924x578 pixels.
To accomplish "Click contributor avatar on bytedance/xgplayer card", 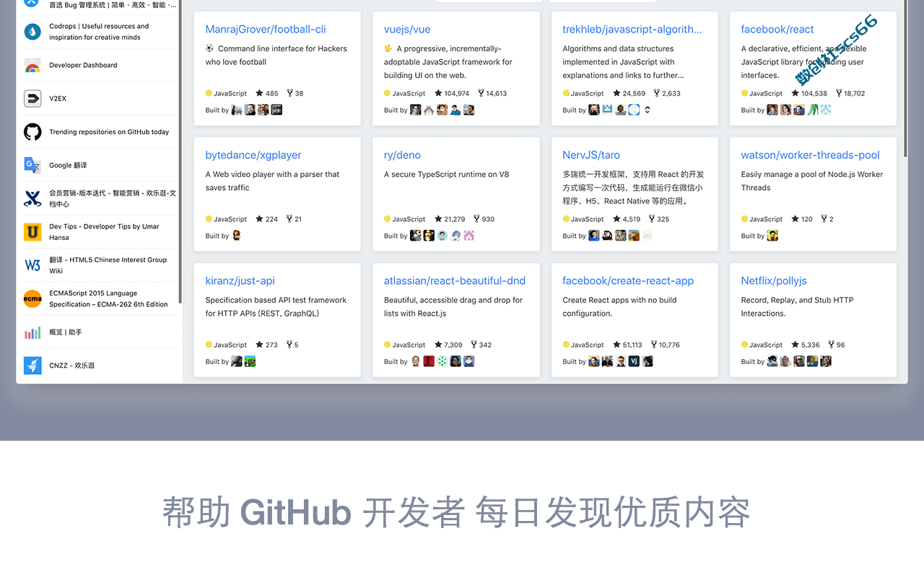I will click(x=237, y=236).
